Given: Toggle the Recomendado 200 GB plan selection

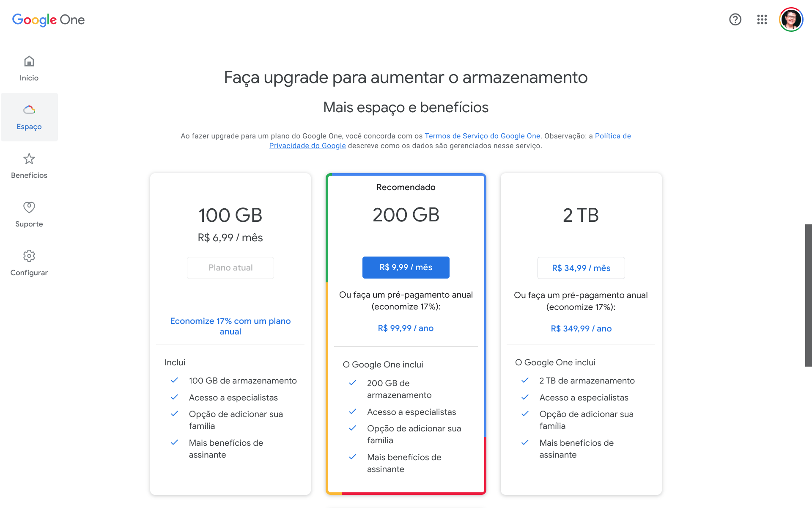Looking at the screenshot, I should [x=406, y=268].
